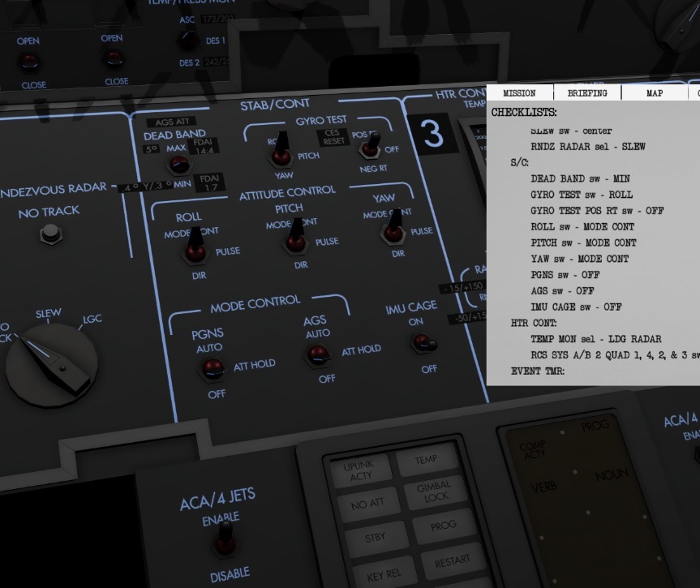Toggle the PITCH attitude control switch
Viewport: 700px width, 588px height.
(x=295, y=236)
